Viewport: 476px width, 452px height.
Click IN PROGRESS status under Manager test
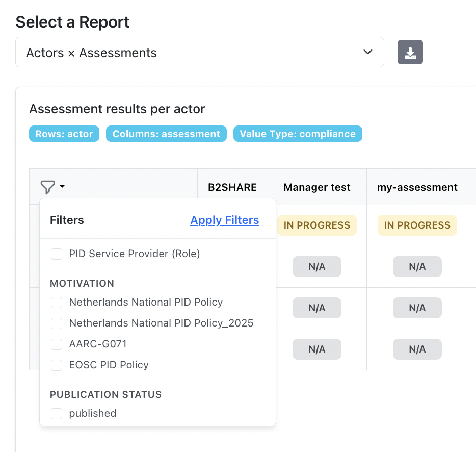pyautogui.click(x=316, y=225)
